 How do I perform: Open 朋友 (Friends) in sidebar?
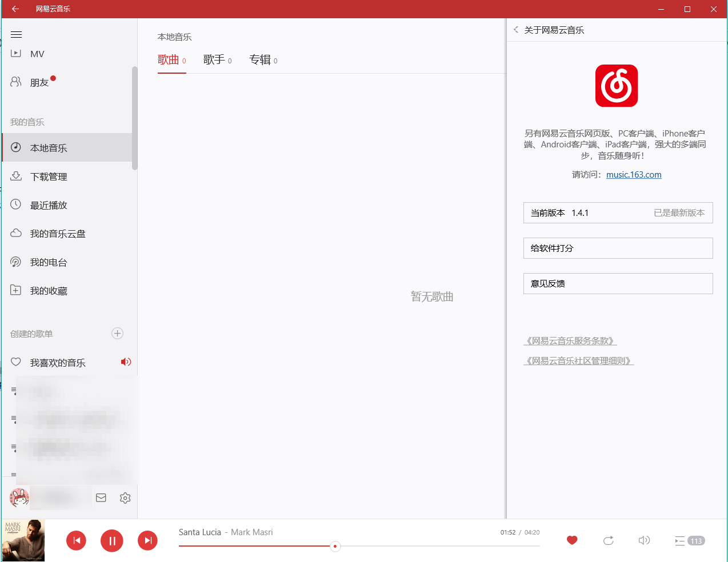66,82
